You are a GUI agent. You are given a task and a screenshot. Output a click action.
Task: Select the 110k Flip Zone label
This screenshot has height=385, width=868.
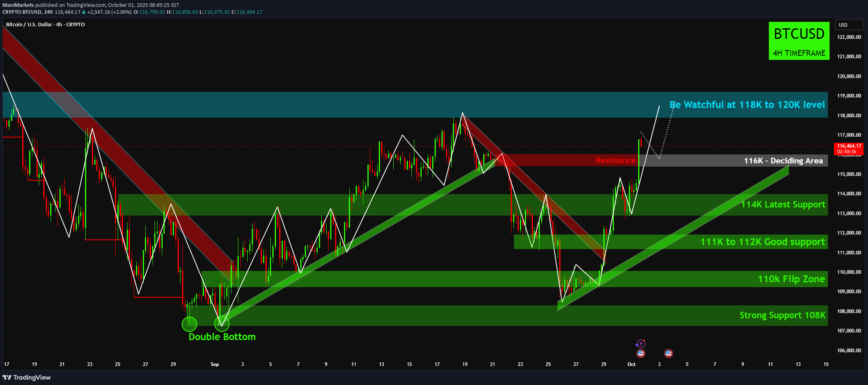791,279
